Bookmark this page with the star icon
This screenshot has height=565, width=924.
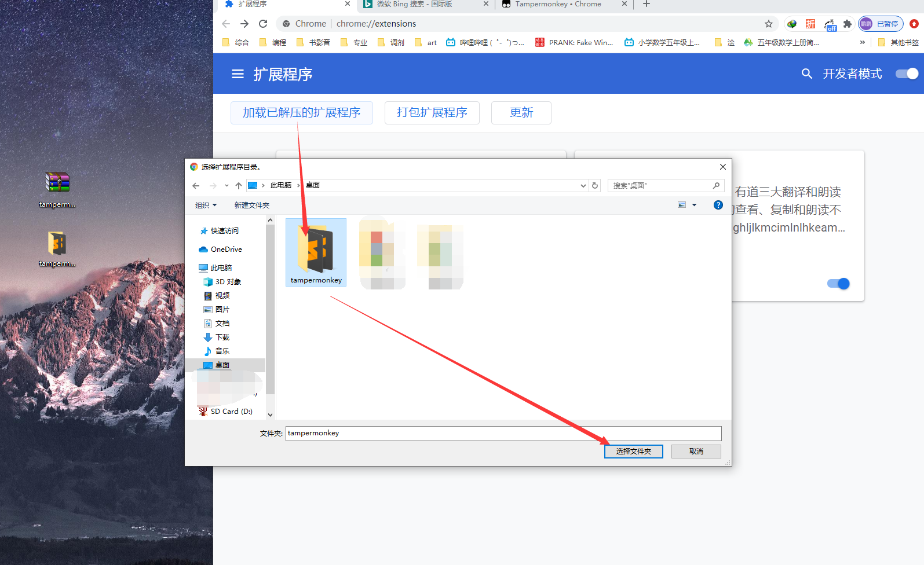(x=769, y=24)
